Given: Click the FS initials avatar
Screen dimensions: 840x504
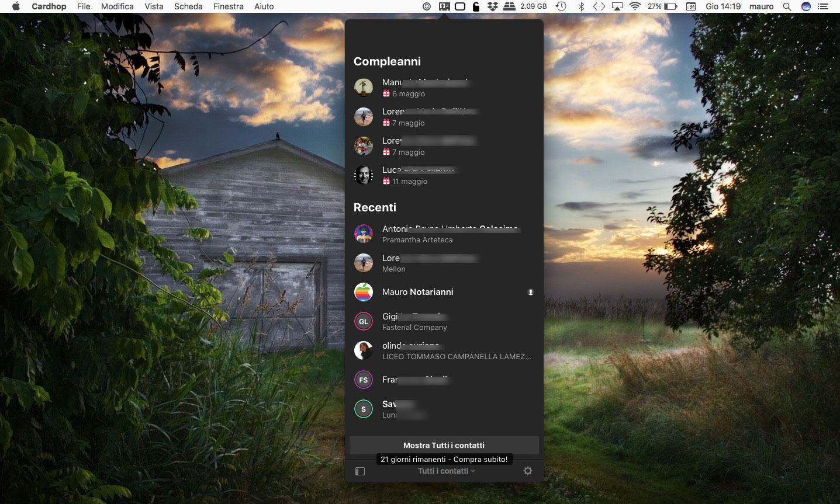Looking at the screenshot, I should click(364, 380).
